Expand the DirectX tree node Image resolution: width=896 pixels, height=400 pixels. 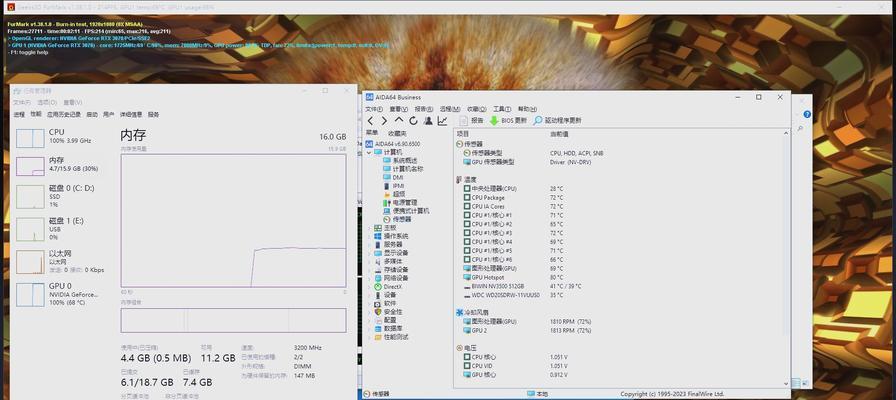[369, 286]
